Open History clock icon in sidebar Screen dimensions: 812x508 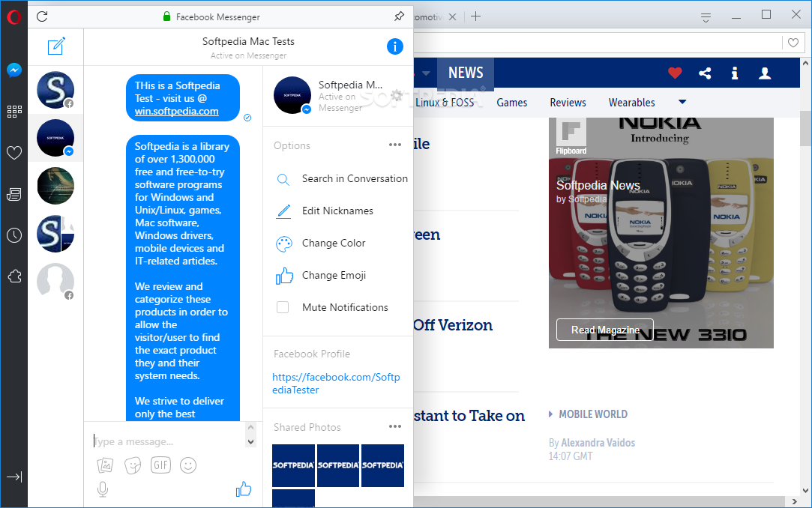coord(14,235)
